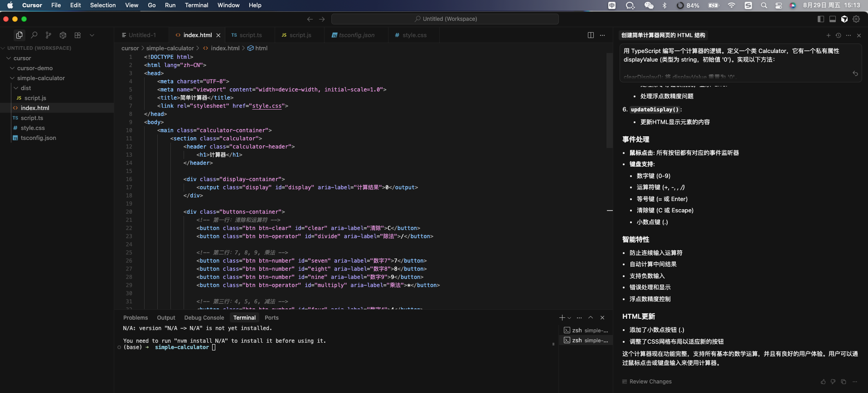Open Cursor settings gear icon
The image size is (868, 393).
[856, 19]
